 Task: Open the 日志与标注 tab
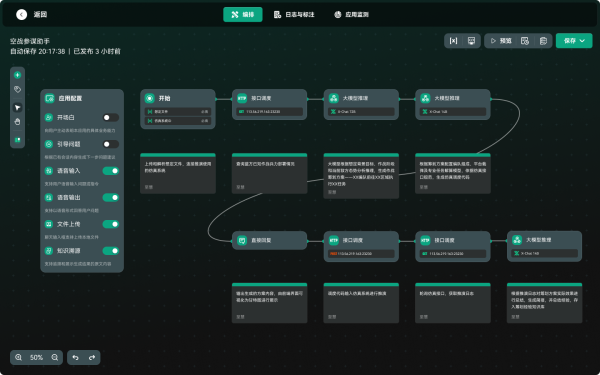(294, 15)
